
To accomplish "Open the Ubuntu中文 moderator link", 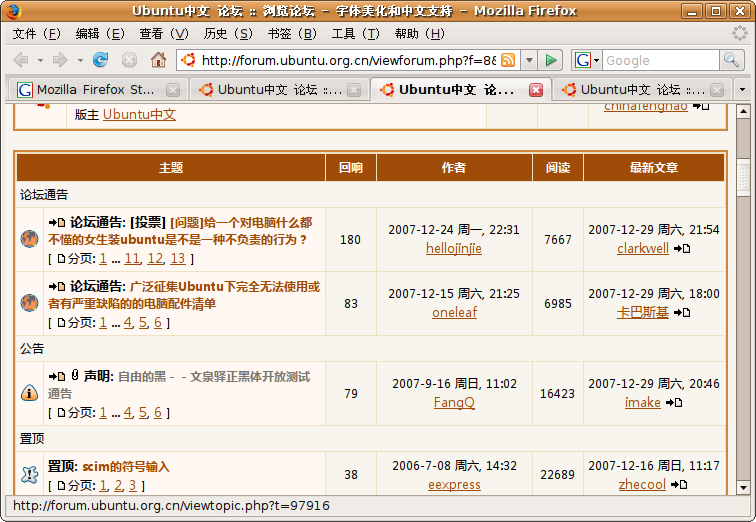I will coord(139,114).
